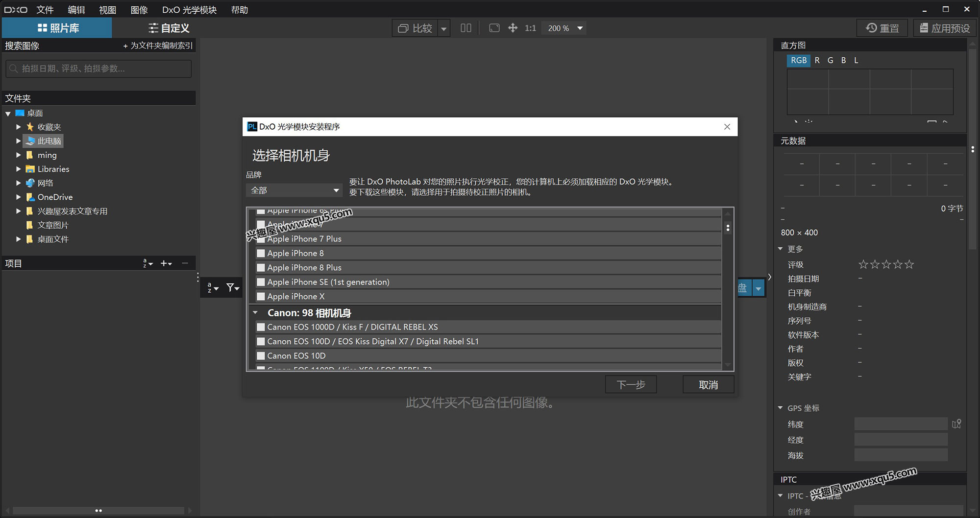
Task: Open the 200 % zoom dropdown
Action: [x=580, y=28]
